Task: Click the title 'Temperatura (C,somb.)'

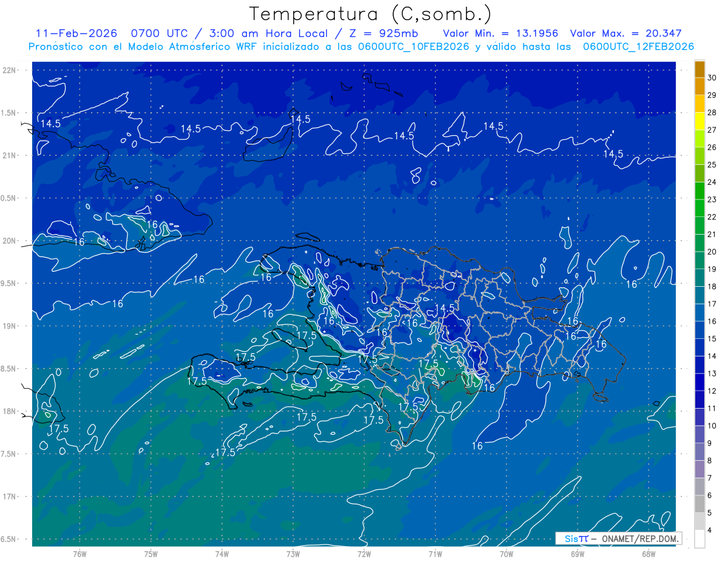Action: coord(371,14)
